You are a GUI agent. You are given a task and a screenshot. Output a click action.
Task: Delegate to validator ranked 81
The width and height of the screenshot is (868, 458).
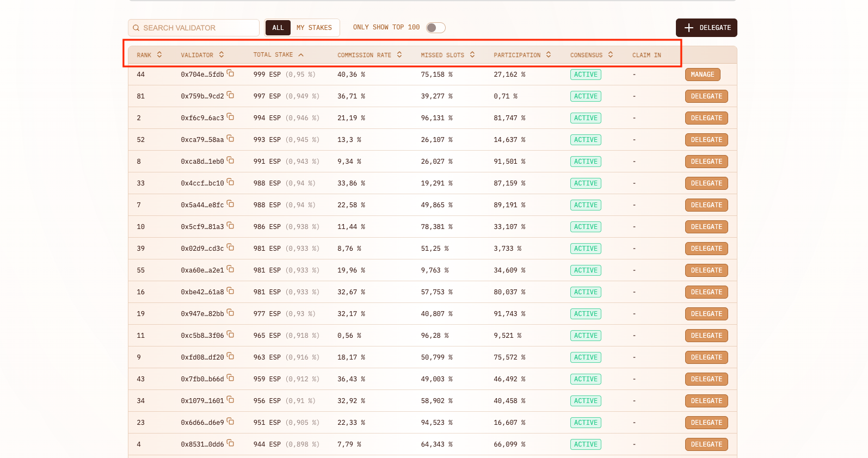[x=706, y=96]
